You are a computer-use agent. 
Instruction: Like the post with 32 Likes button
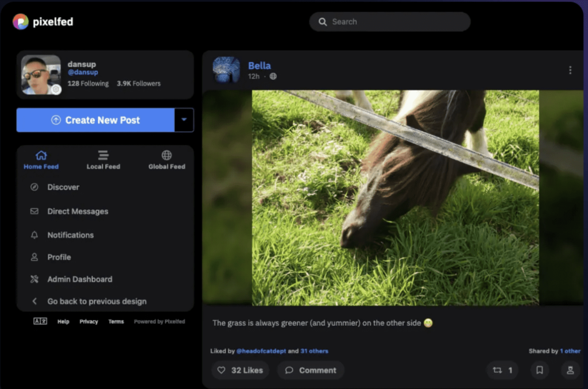click(x=241, y=370)
